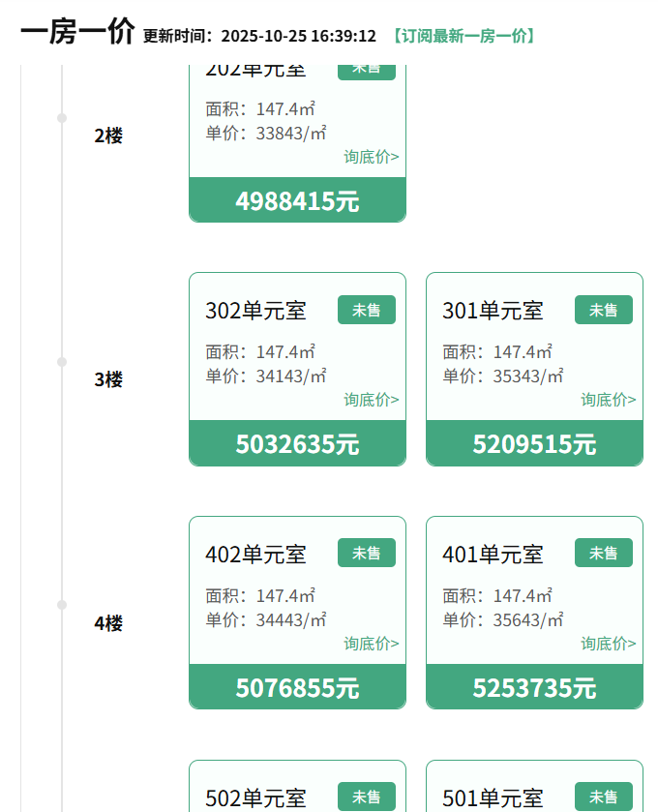Click 询底价 link in the 402单元室 card
This screenshot has height=812, width=658.
[x=371, y=644]
